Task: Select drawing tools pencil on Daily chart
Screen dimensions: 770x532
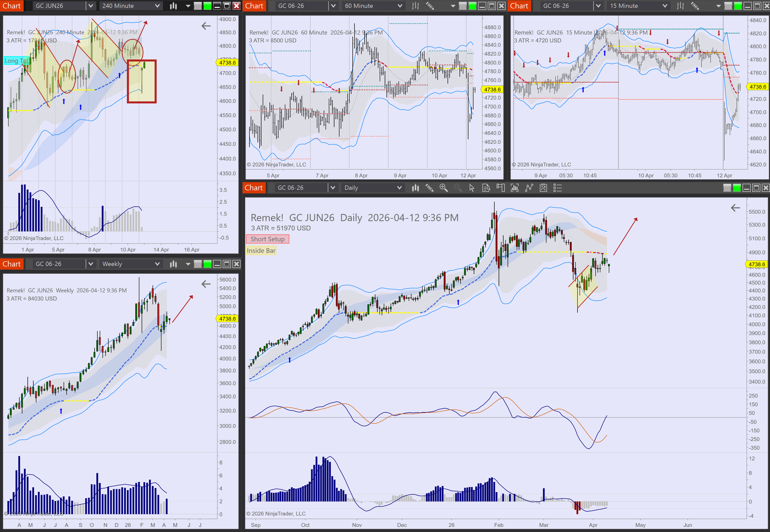Action: tap(429, 188)
